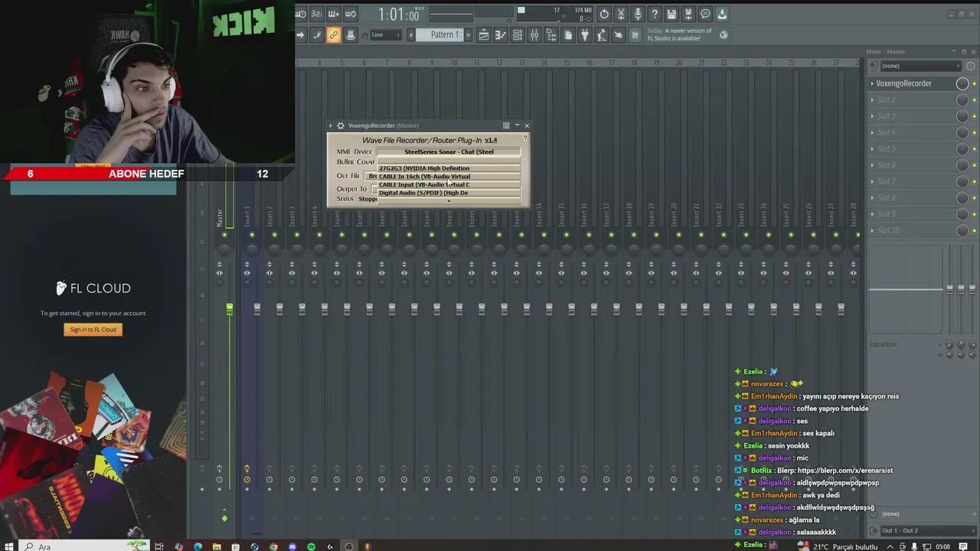Click VoxengoRecorder detach columns icon

506,126
